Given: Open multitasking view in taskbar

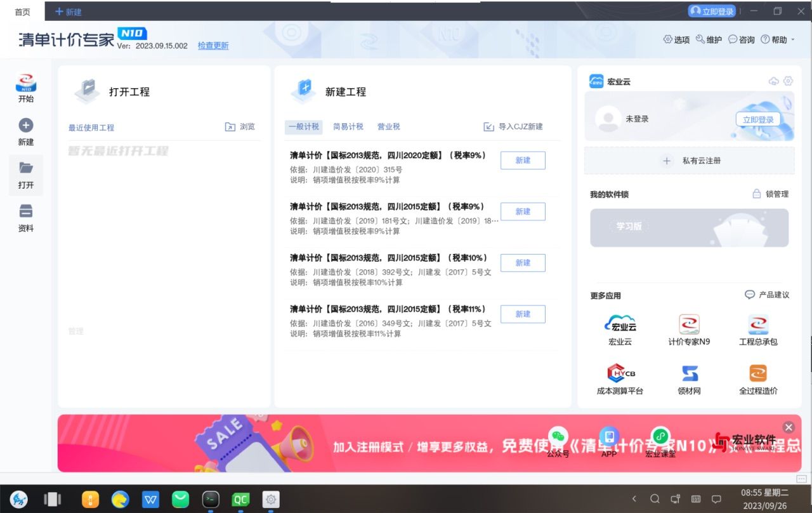Looking at the screenshot, I should pos(53,500).
